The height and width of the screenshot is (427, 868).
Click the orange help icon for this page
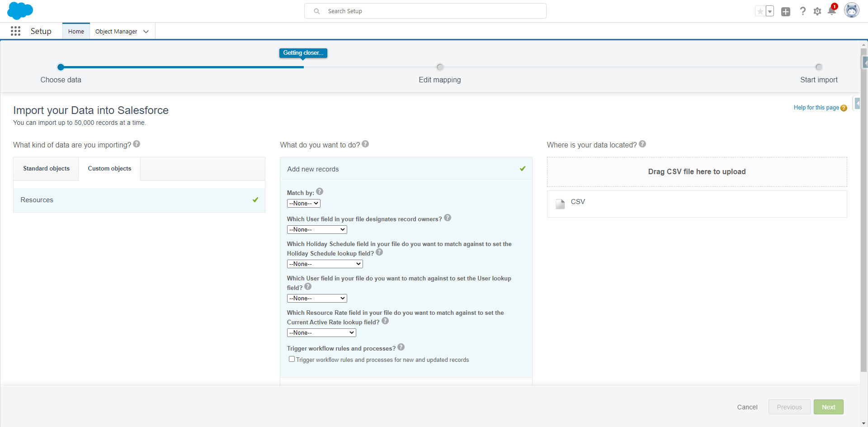coord(844,108)
